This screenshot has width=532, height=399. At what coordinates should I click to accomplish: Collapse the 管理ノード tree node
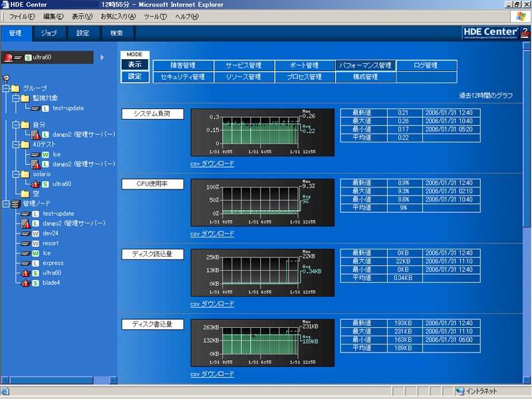6,204
